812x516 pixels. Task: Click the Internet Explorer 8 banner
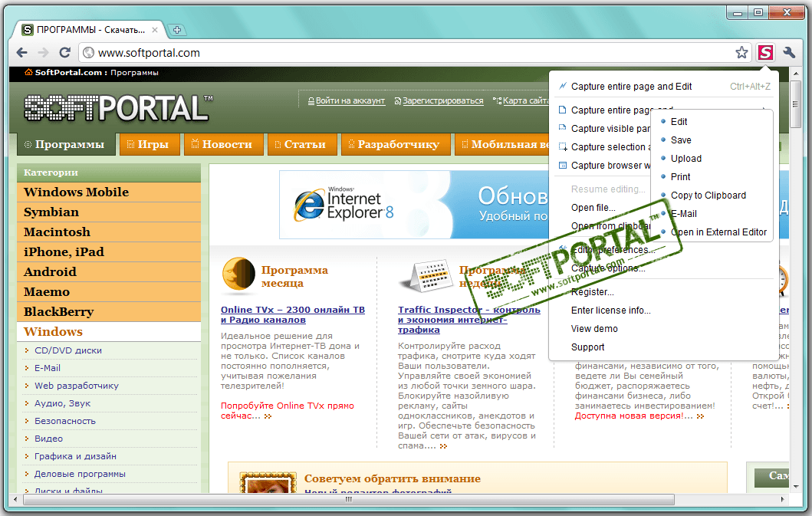tap(414, 205)
